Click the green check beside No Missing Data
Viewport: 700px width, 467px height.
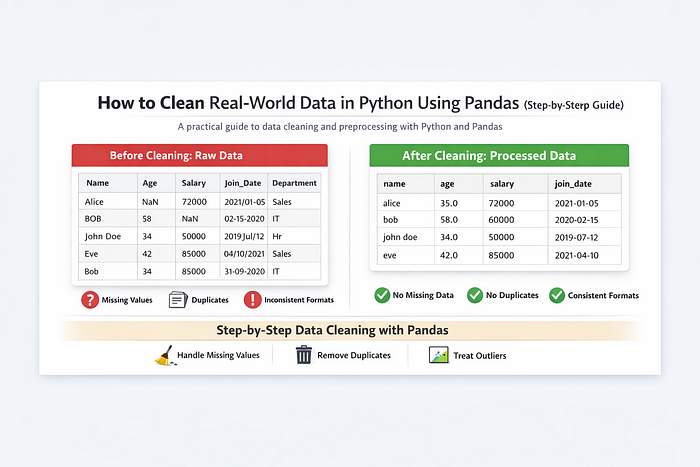point(382,295)
